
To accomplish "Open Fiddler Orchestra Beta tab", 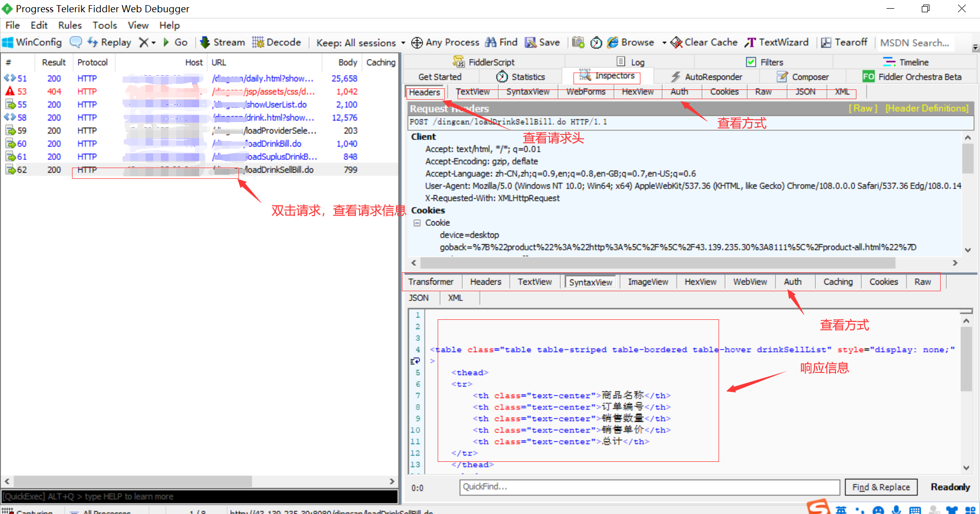I will [x=912, y=77].
